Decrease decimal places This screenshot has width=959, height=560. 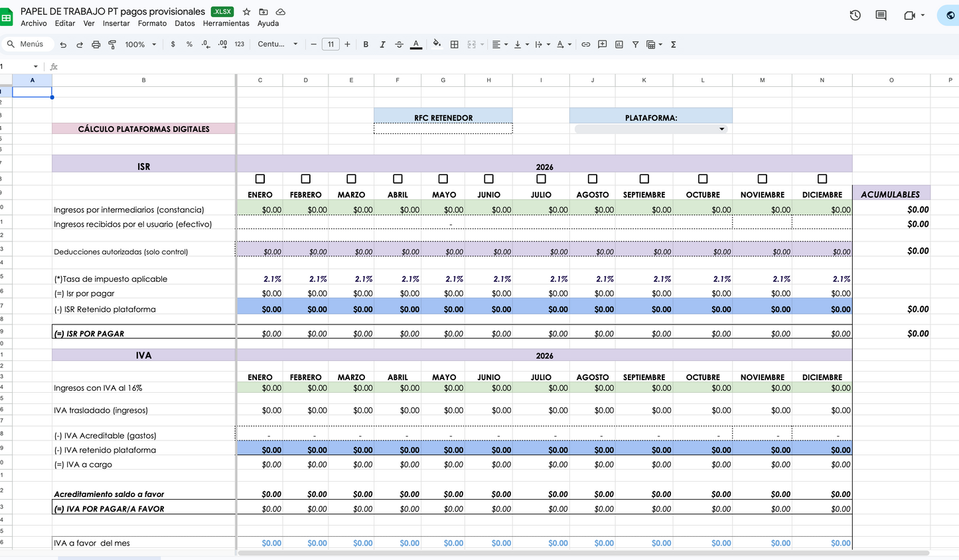(x=206, y=44)
